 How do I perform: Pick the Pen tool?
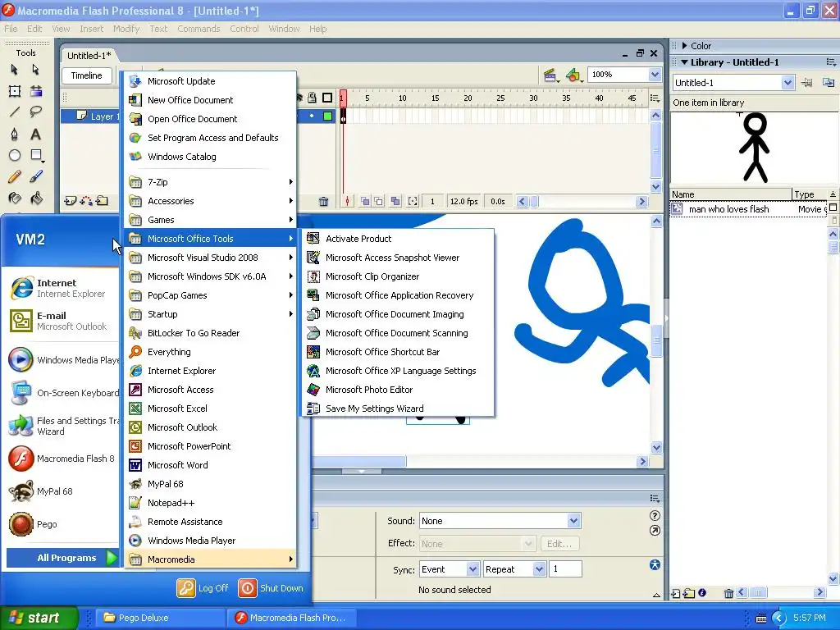pos(15,134)
